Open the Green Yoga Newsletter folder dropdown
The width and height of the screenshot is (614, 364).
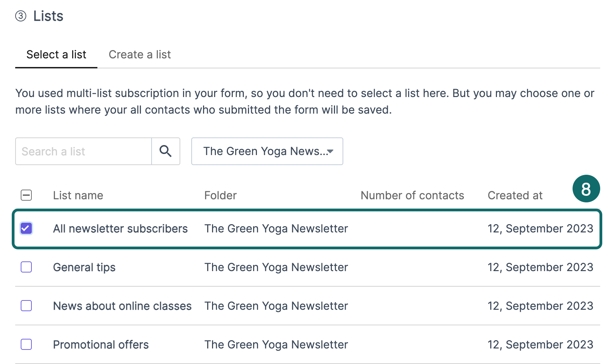pyautogui.click(x=267, y=151)
